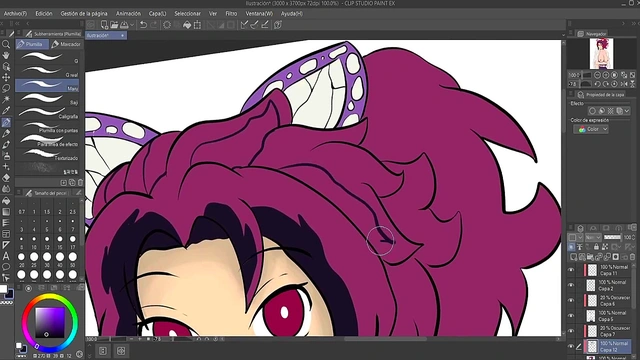Switch to the Plumilla sub tool group
640x360 pixels.
(32, 44)
